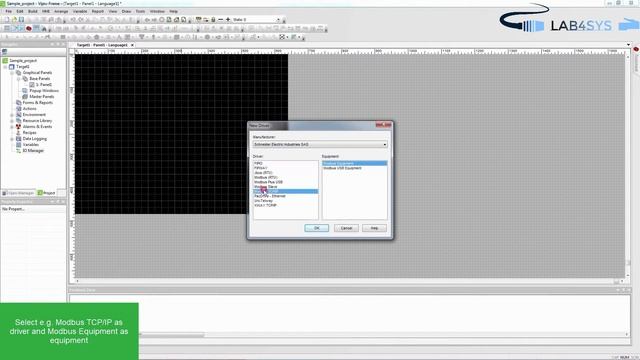Screen dimensions: 640x360
Task: Open the File menu
Action: click(x=9, y=11)
